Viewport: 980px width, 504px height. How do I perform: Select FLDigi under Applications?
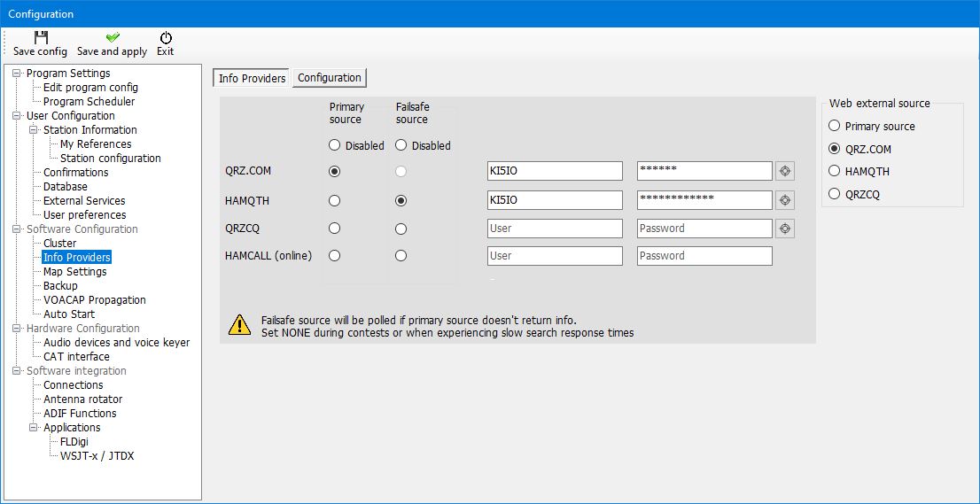[x=74, y=442]
